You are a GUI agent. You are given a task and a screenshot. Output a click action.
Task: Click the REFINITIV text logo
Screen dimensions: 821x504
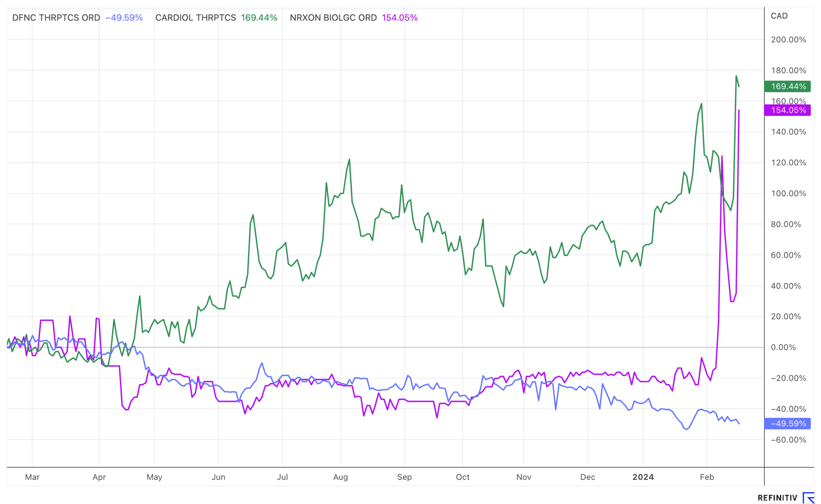pyautogui.click(x=777, y=498)
